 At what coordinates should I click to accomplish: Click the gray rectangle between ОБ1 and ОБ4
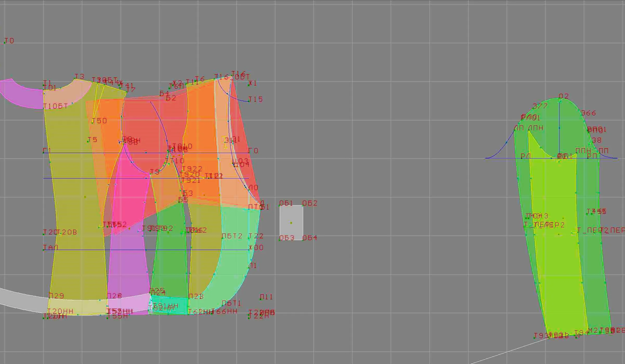point(291,223)
